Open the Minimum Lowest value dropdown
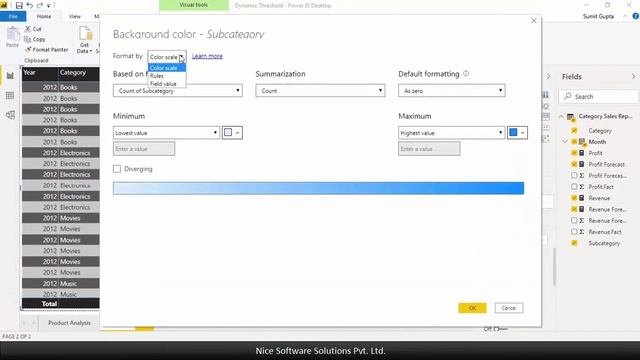 (x=166, y=133)
